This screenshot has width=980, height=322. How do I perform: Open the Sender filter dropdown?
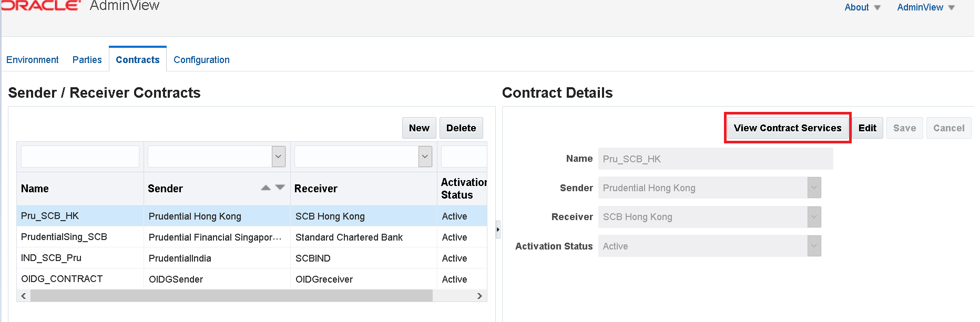coord(278,156)
